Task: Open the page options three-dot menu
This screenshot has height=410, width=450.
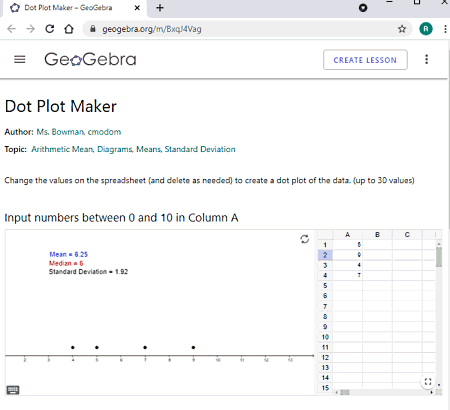Action: click(426, 59)
